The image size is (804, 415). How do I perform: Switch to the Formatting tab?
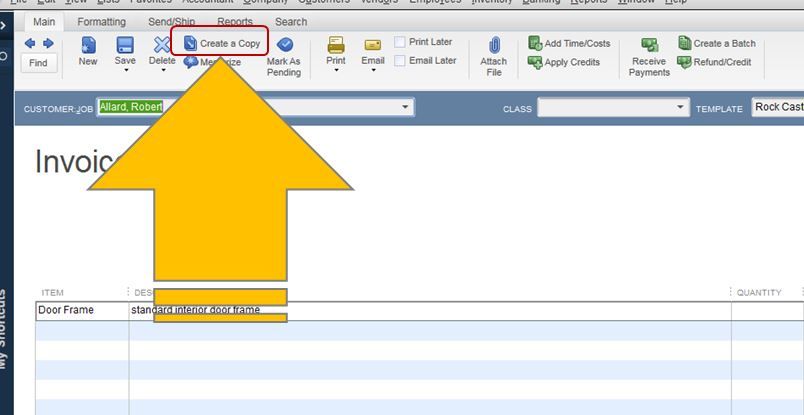[x=102, y=22]
